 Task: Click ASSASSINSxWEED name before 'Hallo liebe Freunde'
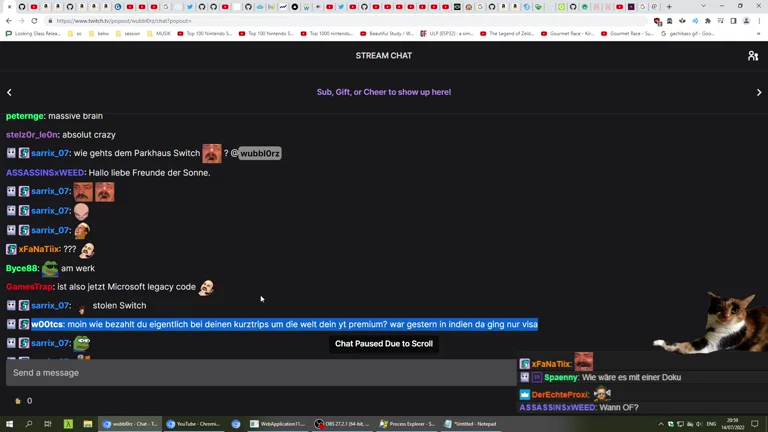coord(45,173)
